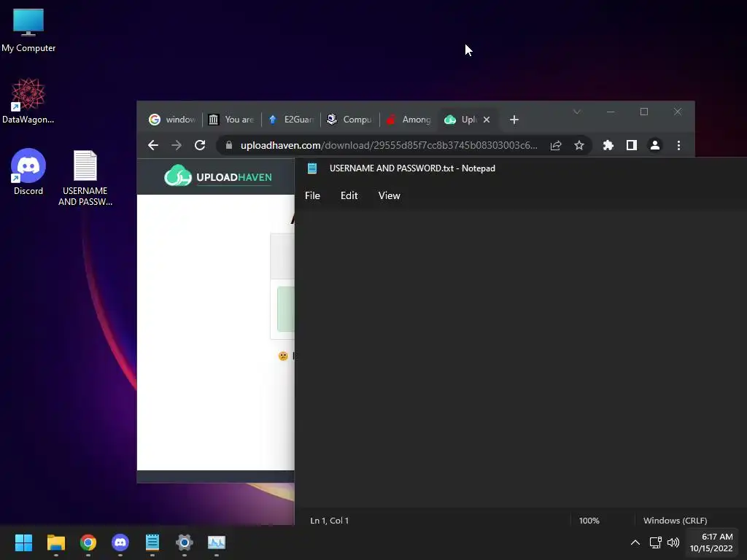747x560 pixels.
Task: Open Discord from the taskbar
Action: point(120,542)
